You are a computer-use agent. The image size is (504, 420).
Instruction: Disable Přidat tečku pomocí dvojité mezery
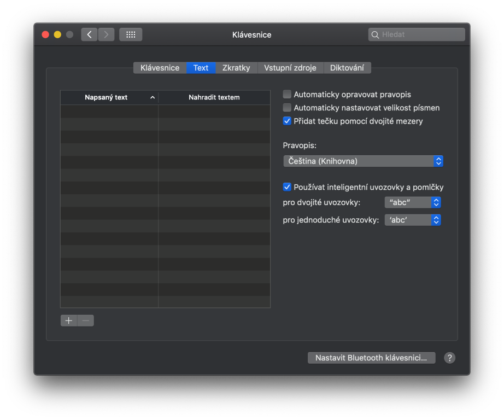coord(288,121)
